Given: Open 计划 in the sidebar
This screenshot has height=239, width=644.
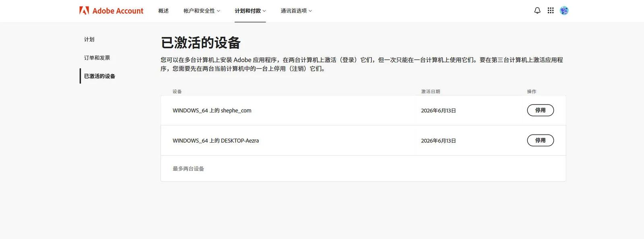Looking at the screenshot, I should 89,39.
